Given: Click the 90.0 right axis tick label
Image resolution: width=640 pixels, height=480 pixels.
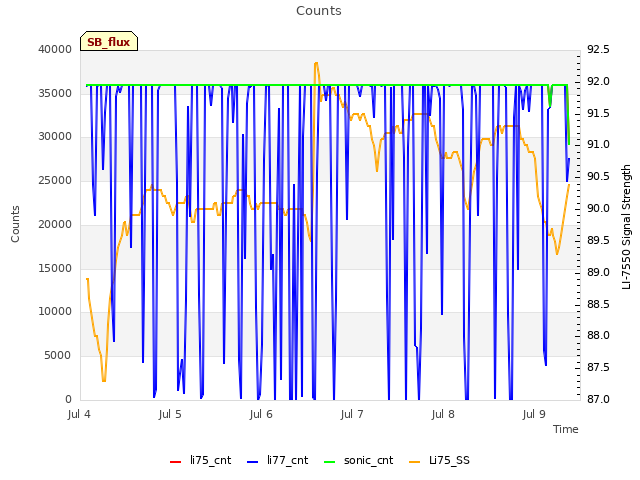Looking at the screenshot, I should coord(598,209).
